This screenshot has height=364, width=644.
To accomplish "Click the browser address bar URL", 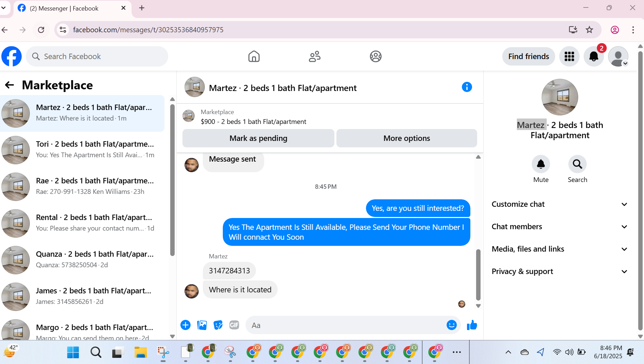I will pyautogui.click(x=148, y=30).
